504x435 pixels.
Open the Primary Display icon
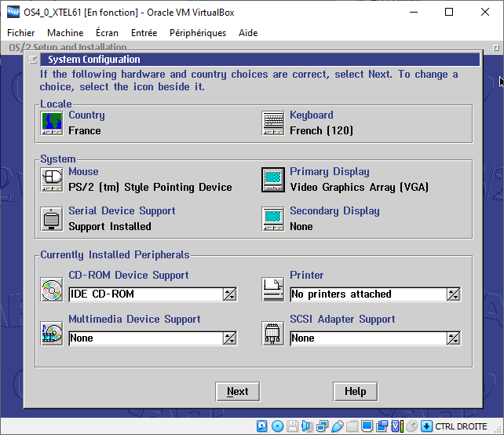pos(272,180)
